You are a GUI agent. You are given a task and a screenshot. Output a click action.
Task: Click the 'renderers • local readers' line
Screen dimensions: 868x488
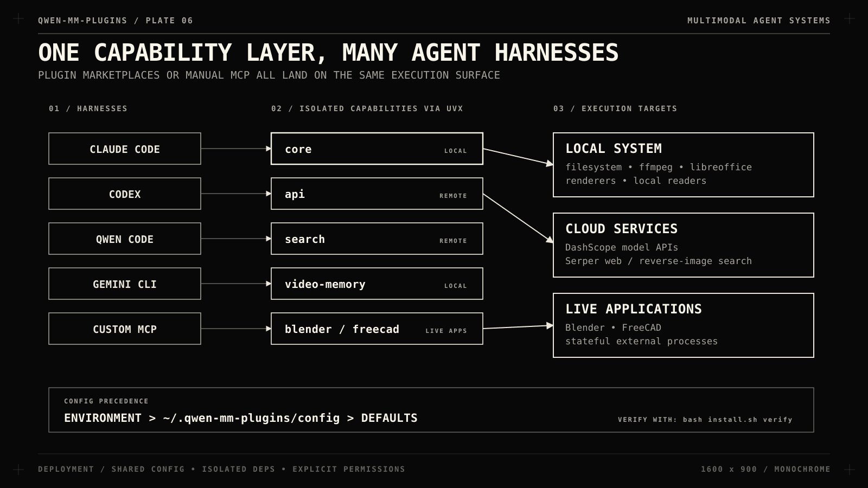pyautogui.click(x=636, y=181)
